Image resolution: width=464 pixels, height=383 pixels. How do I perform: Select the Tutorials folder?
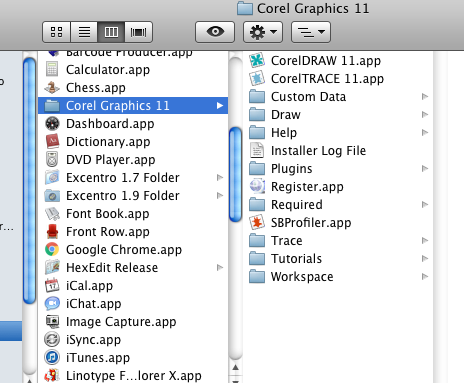click(338, 259)
